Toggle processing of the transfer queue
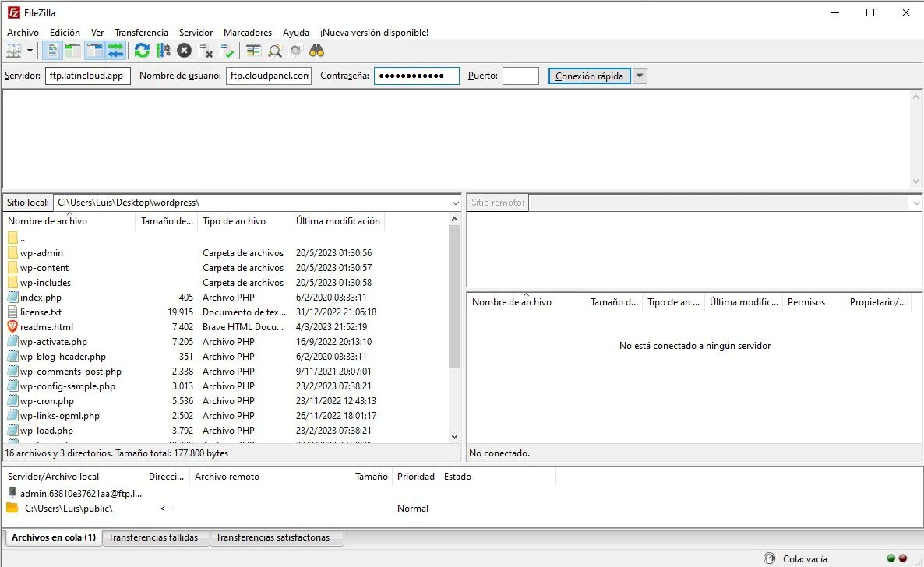The height and width of the screenshot is (567, 924). pos(163,51)
